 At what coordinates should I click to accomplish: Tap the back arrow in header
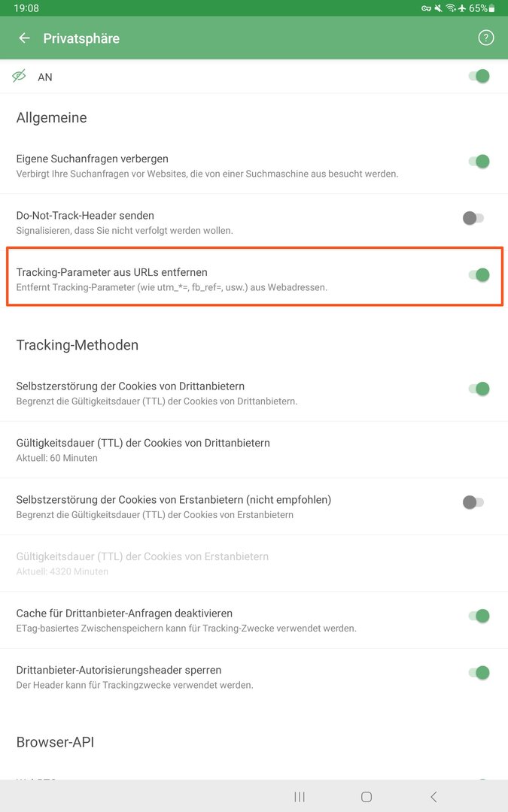pos(25,38)
